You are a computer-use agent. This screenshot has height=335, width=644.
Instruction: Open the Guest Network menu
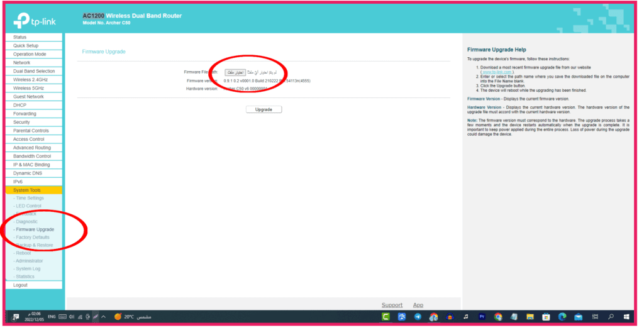click(34, 97)
